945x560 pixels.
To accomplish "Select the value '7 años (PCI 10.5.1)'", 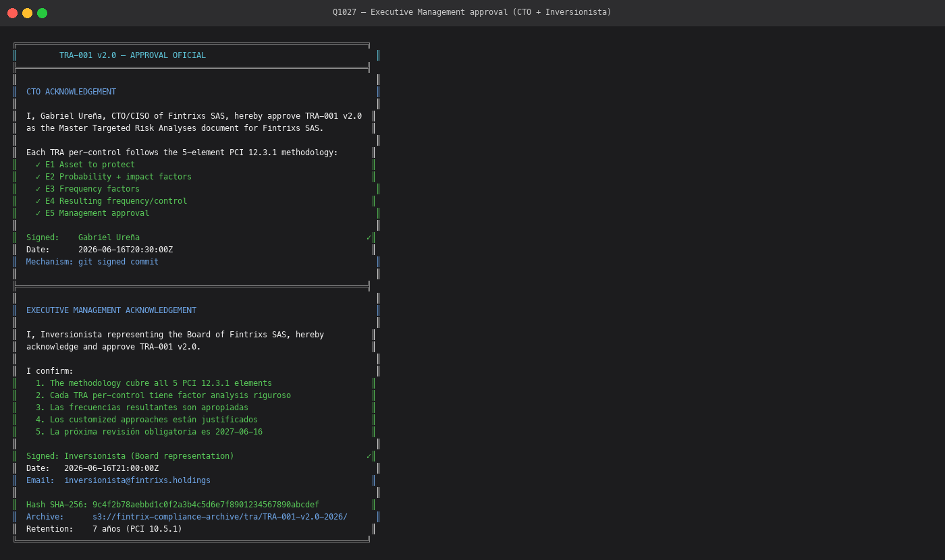I will (137, 529).
